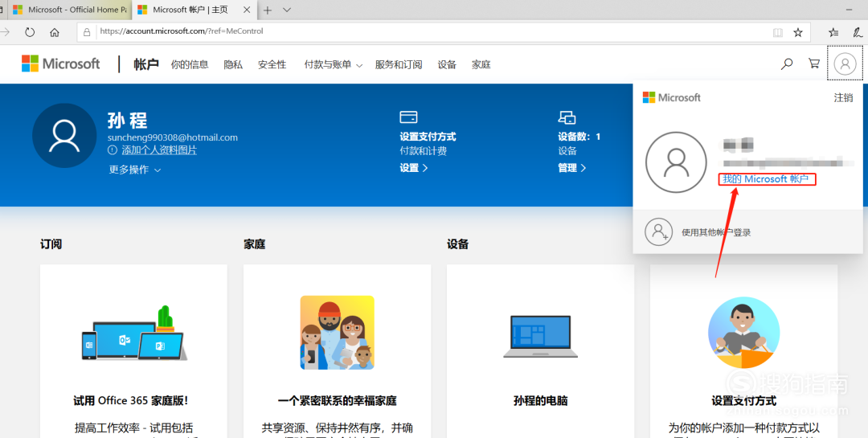
Task: Open 安全性 menu item
Action: (272, 65)
